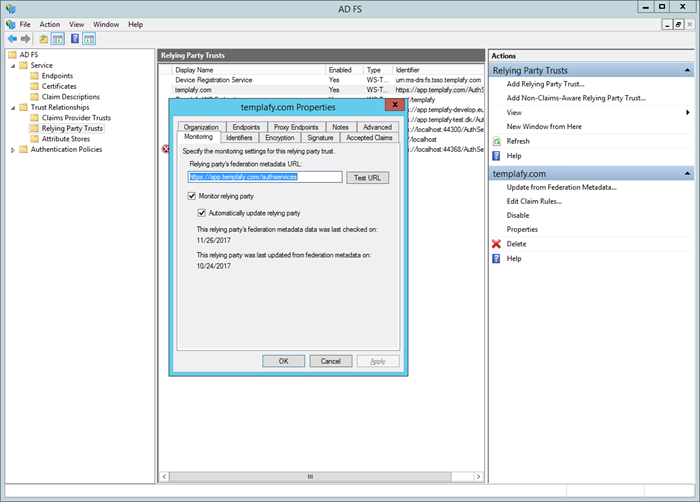Click left arrow of horizontal scrollbar
This screenshot has height=502, width=700.
click(x=164, y=477)
